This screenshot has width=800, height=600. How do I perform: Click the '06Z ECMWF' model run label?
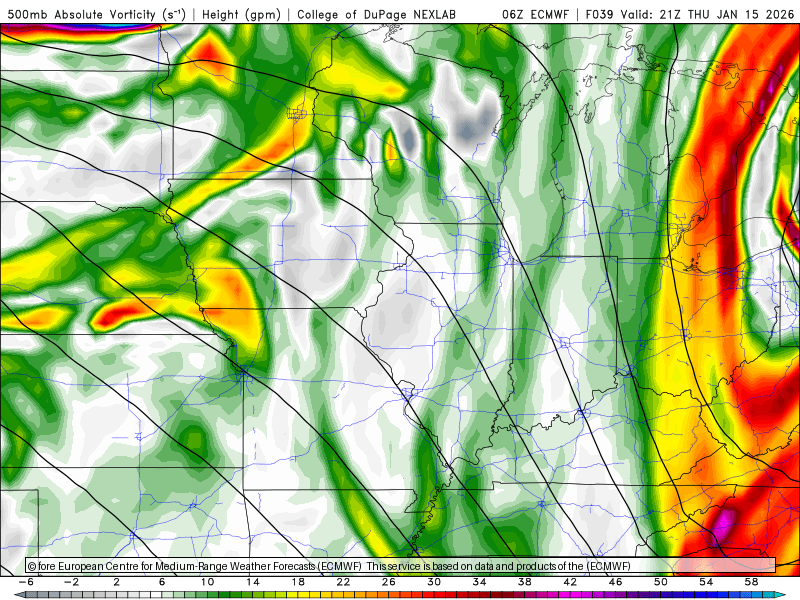point(535,14)
